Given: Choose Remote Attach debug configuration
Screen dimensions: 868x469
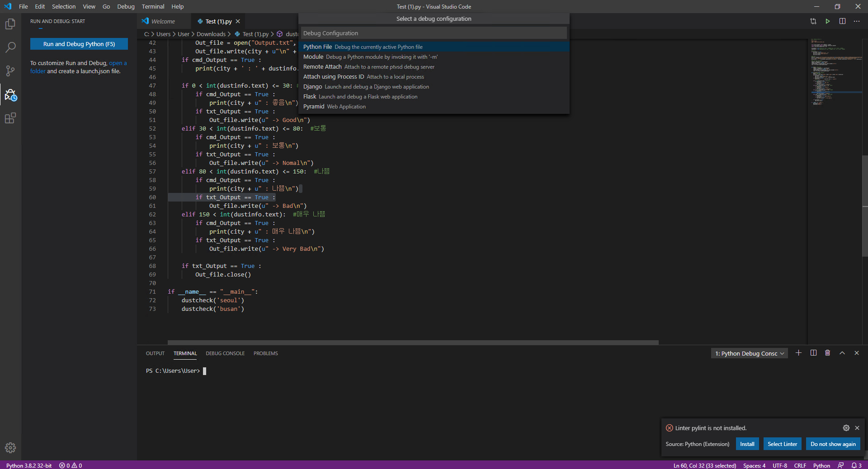Looking at the screenshot, I should point(434,67).
